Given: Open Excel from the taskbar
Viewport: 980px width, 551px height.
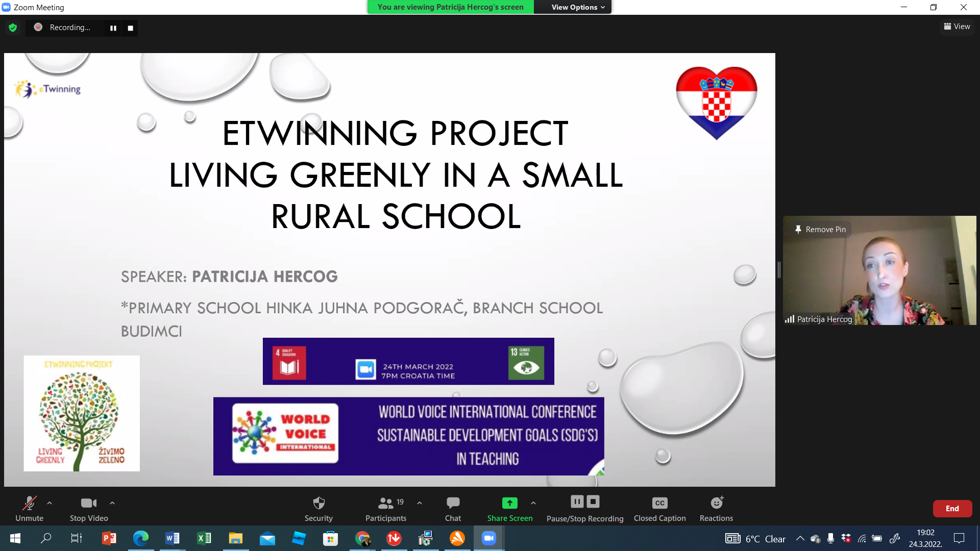Looking at the screenshot, I should coord(204,538).
